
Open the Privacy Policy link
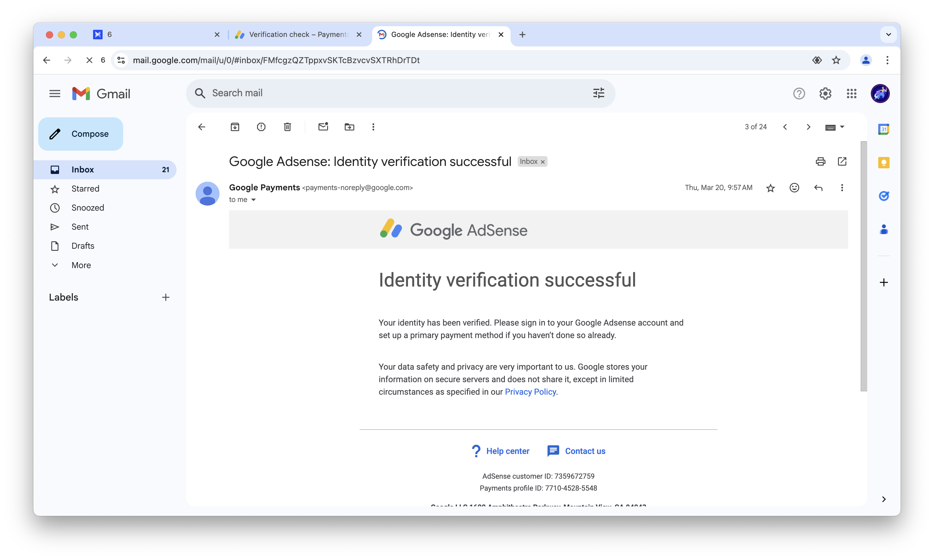point(530,392)
